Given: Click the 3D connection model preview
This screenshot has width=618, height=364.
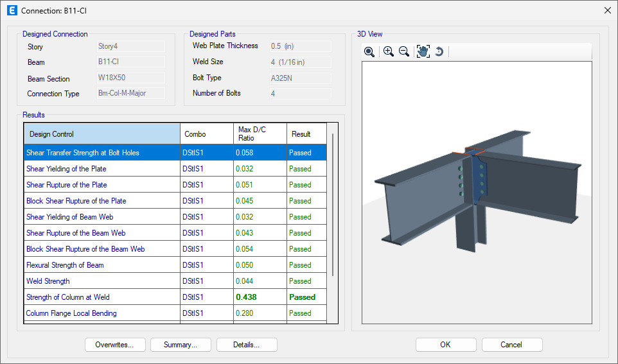Looking at the screenshot, I should [475, 193].
